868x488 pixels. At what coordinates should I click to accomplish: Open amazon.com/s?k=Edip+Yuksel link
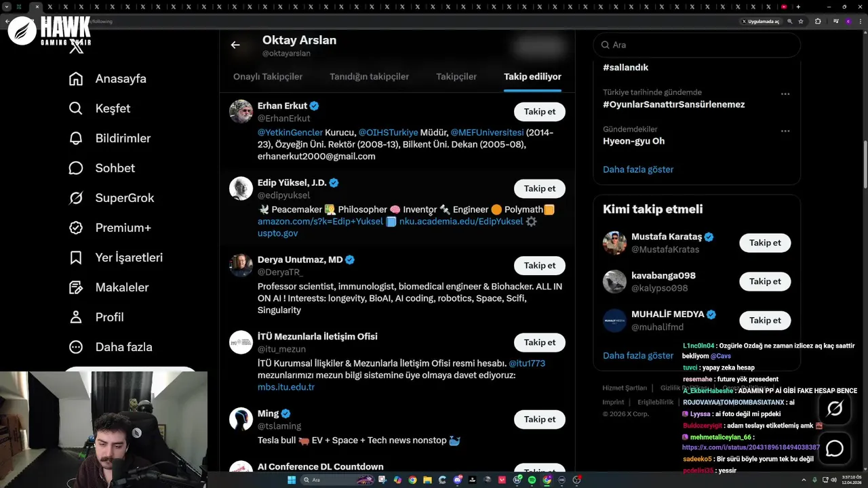coord(320,222)
